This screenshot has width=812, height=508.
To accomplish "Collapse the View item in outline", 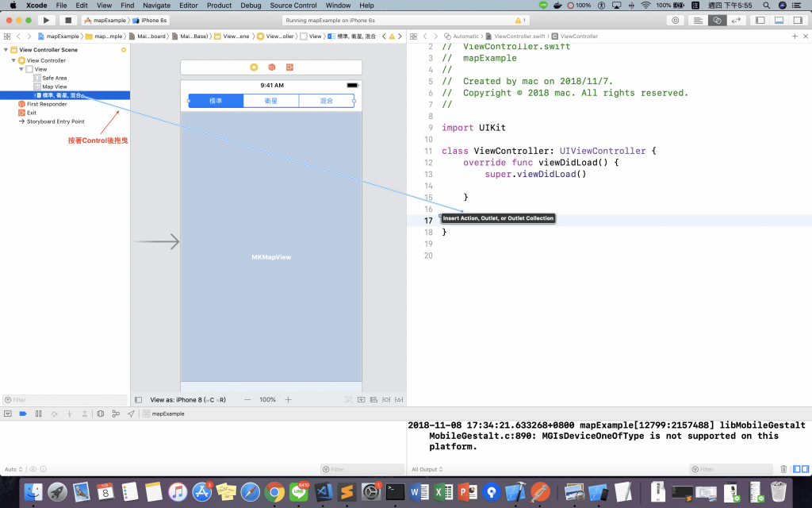I will pos(21,69).
